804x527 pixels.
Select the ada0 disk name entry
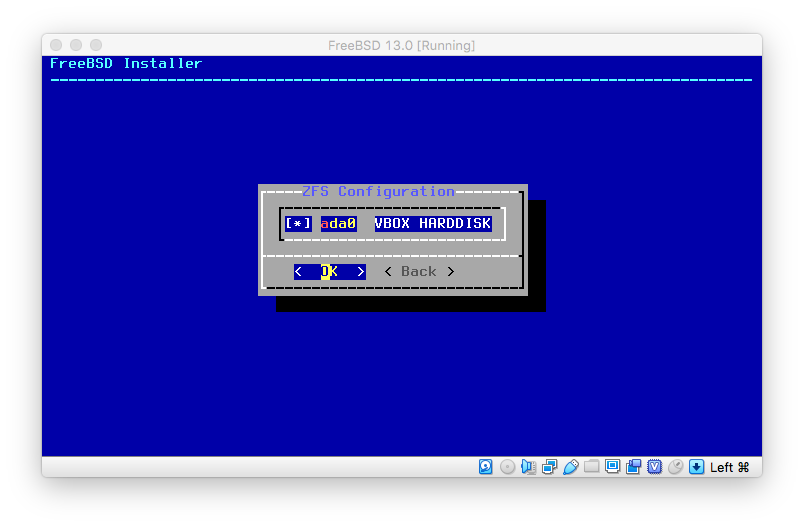tap(338, 224)
